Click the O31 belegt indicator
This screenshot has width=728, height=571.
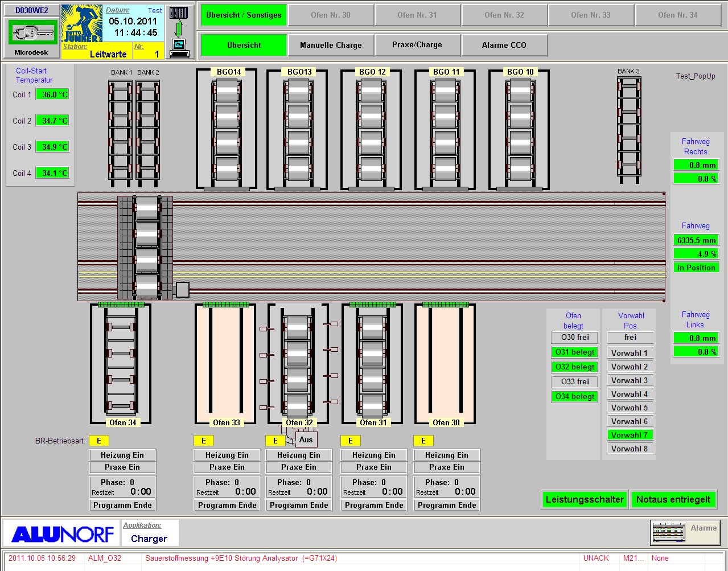coord(575,352)
